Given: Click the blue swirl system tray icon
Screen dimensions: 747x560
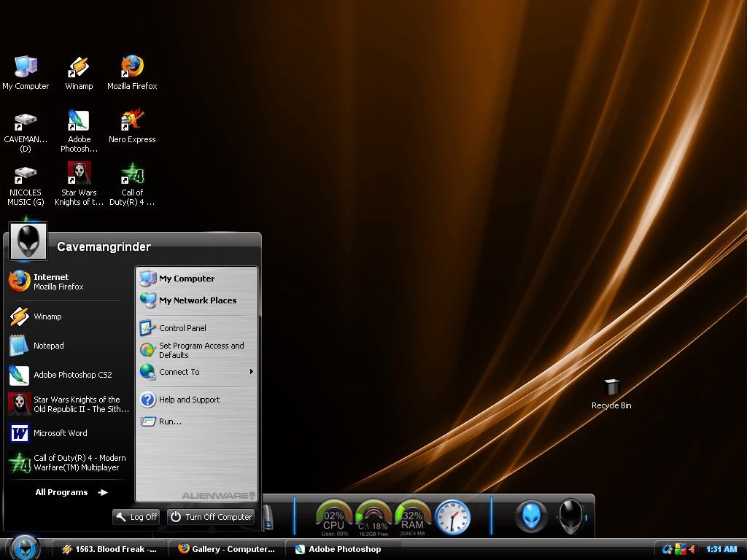Looking at the screenshot, I should tap(667, 550).
